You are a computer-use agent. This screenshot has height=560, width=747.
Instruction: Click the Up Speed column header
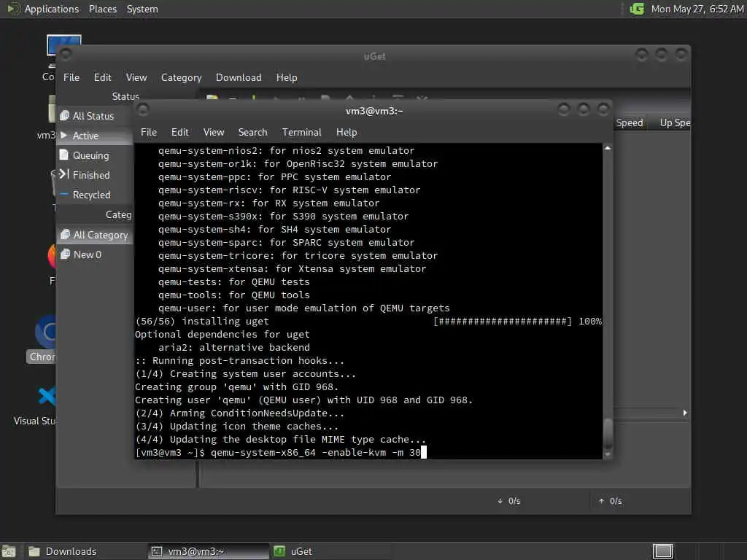point(673,122)
